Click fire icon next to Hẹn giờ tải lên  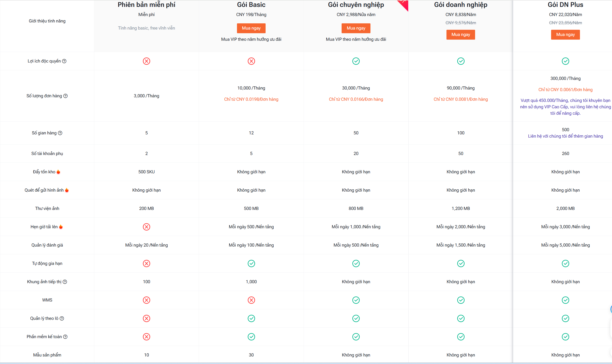point(61,227)
